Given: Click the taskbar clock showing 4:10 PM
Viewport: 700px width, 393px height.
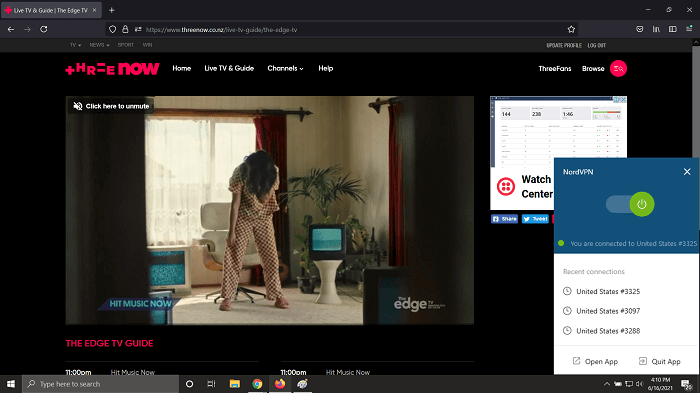Looking at the screenshot, I should click(x=660, y=384).
